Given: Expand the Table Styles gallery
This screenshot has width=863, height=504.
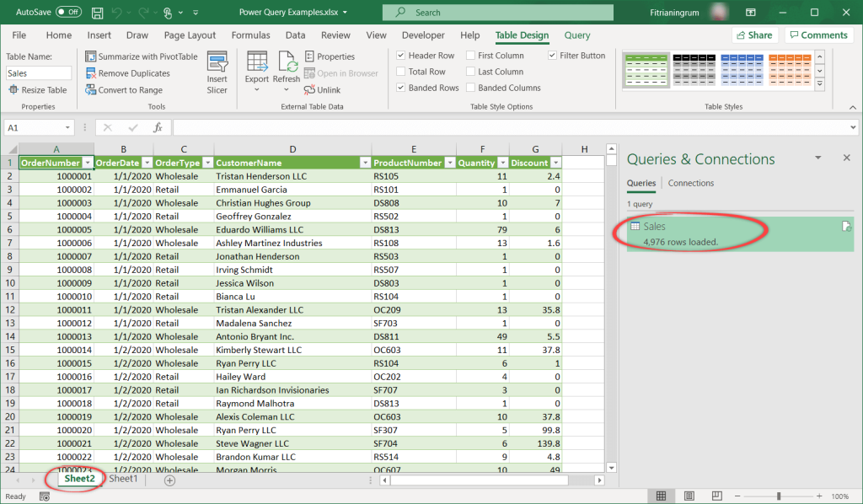Looking at the screenshot, I should [x=820, y=84].
